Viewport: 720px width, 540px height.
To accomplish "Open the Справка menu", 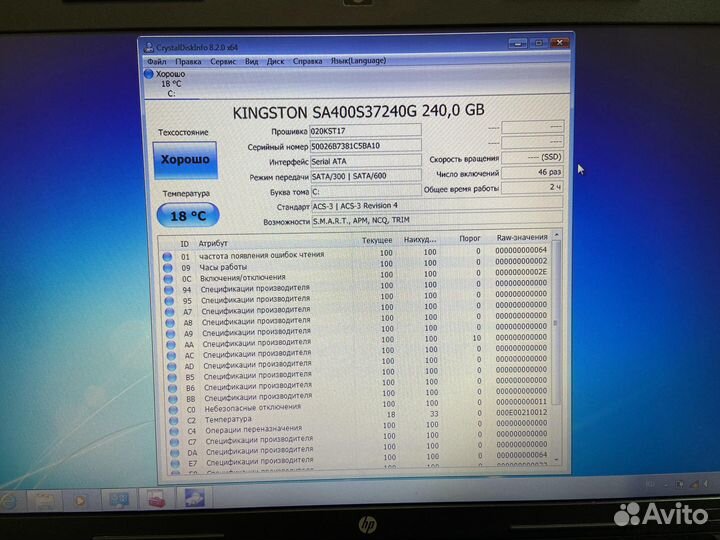I will click(307, 61).
